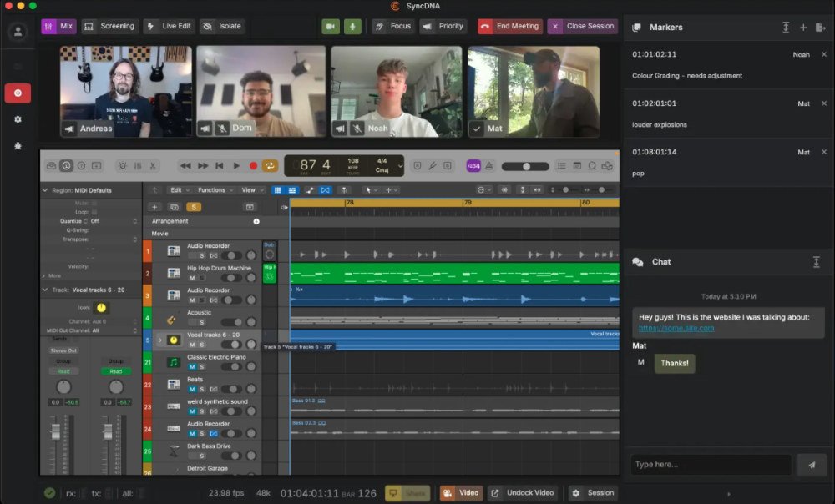Collapse the Region MIDI Defaults section
The image size is (835, 504).
point(45,190)
